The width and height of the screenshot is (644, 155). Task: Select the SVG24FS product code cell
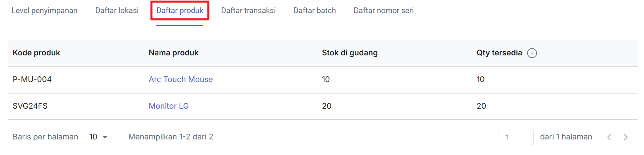click(x=30, y=106)
